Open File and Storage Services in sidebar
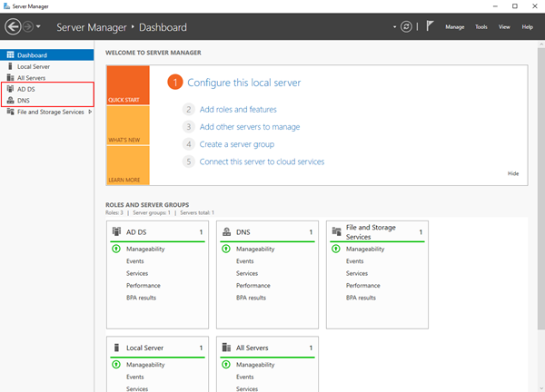545x392 pixels. click(x=47, y=112)
